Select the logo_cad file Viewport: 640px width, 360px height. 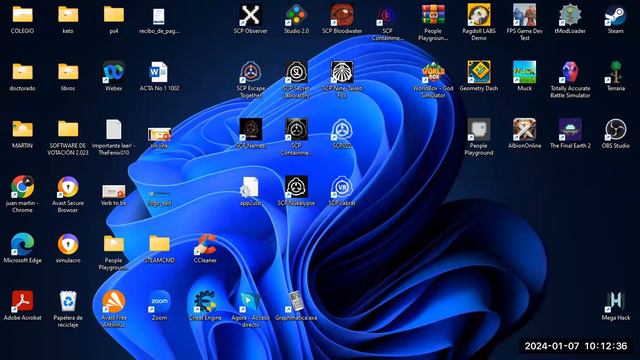[x=159, y=194]
